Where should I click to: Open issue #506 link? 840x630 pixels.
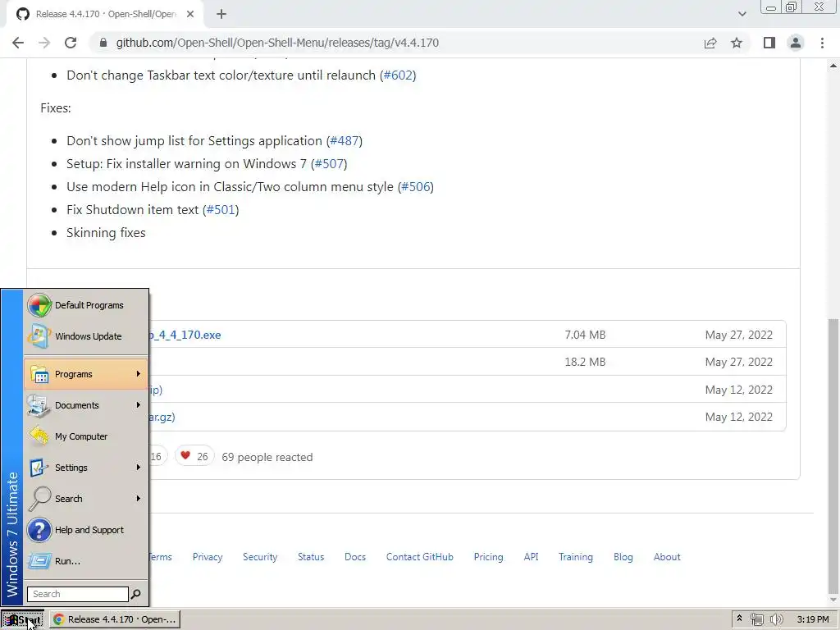pos(416,187)
